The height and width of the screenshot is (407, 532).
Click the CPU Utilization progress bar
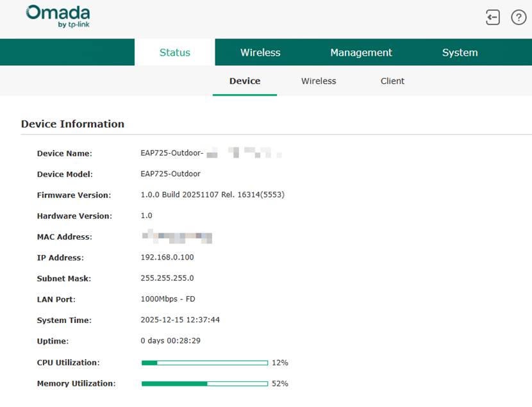pyautogui.click(x=204, y=362)
